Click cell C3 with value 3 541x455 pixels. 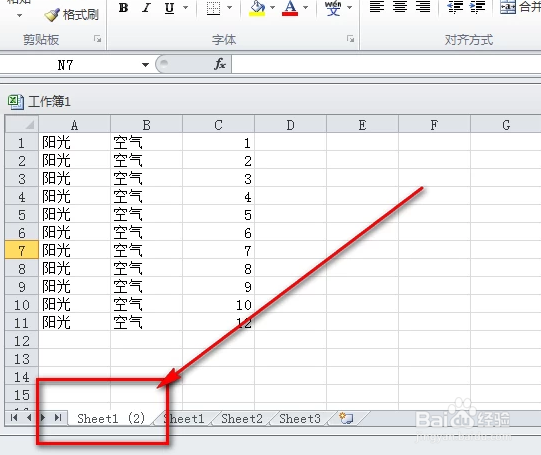coord(218,179)
